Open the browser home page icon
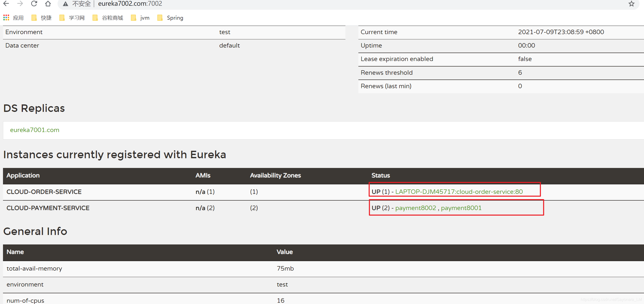The image size is (644, 304). 48,3
